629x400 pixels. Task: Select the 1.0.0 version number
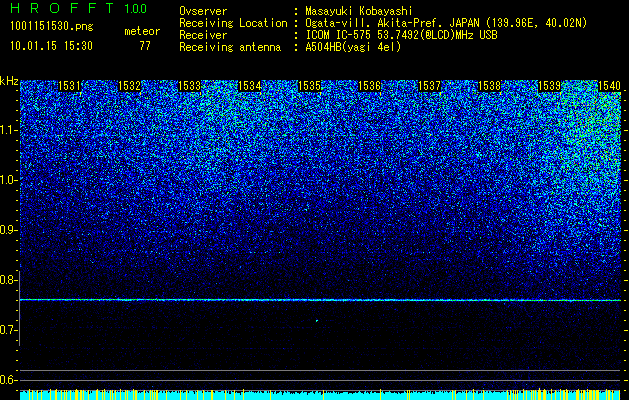tap(135, 8)
